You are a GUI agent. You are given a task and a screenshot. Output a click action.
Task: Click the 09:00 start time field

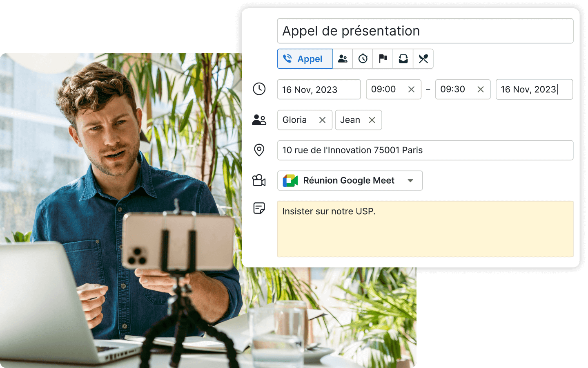coord(384,90)
